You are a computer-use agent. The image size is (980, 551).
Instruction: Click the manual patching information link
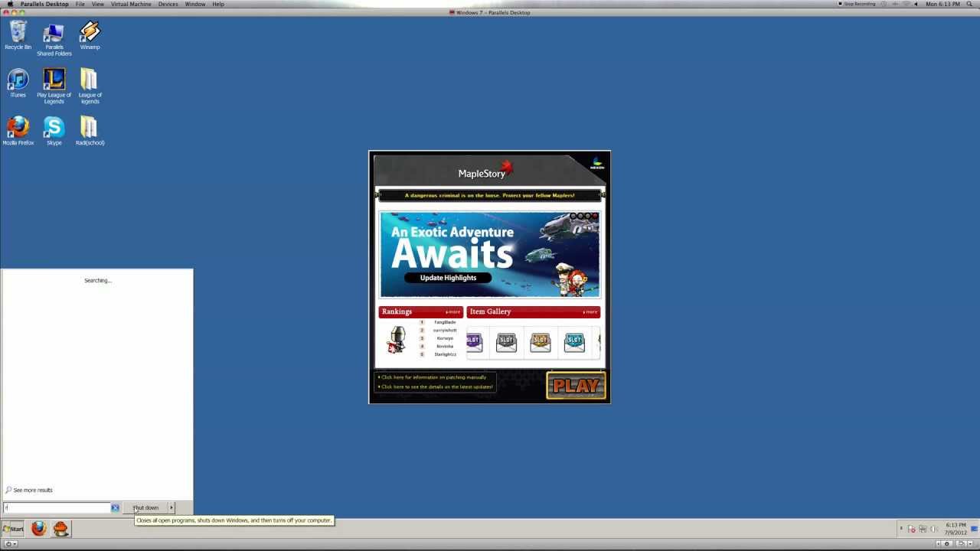tap(433, 377)
